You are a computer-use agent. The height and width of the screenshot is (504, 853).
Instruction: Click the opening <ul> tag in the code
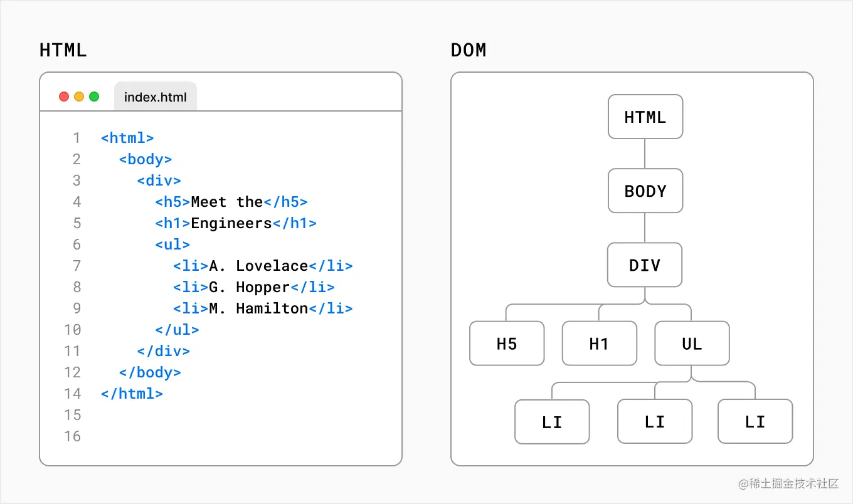172,244
